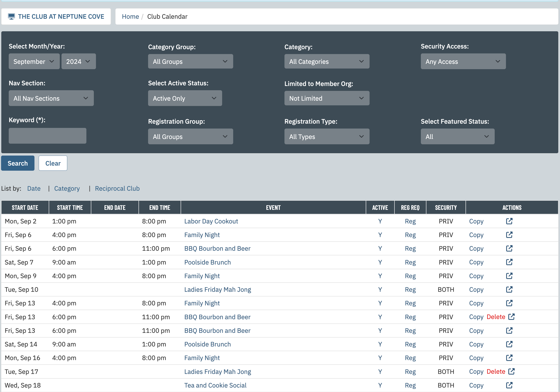560x392 pixels.
Task: Click the Start Date column header
Action: pyautogui.click(x=25, y=207)
